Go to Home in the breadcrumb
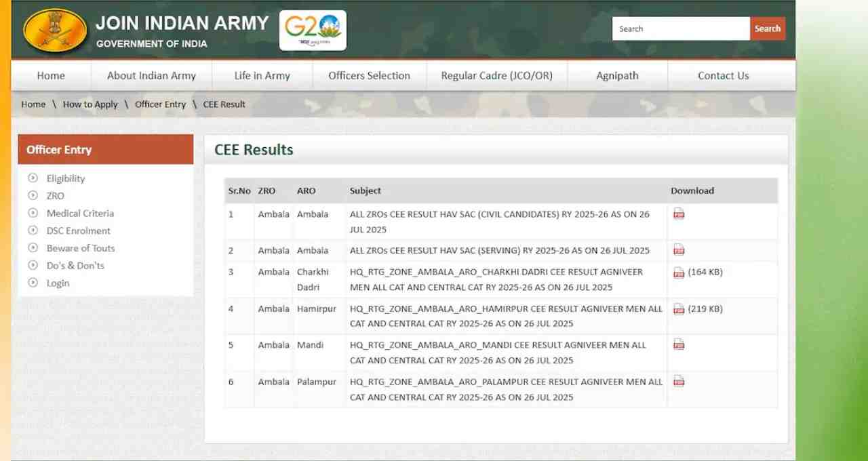Viewport: 868px width, 461px height. click(x=33, y=104)
